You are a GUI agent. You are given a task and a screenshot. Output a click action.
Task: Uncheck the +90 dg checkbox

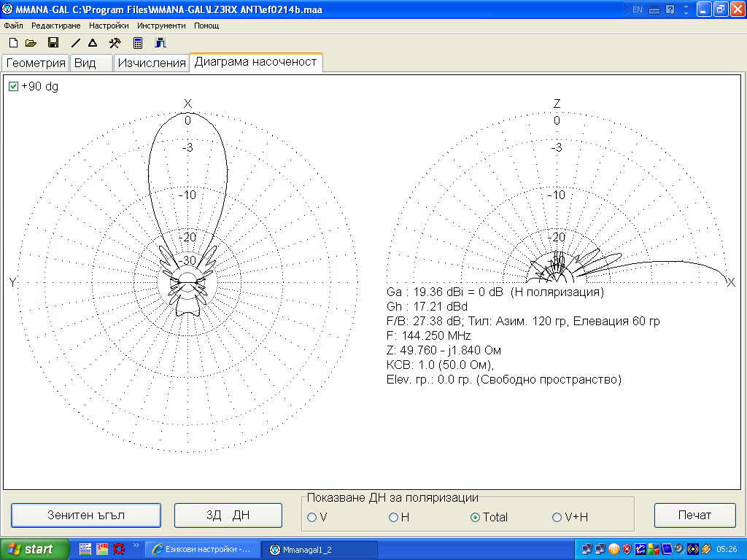point(14,87)
